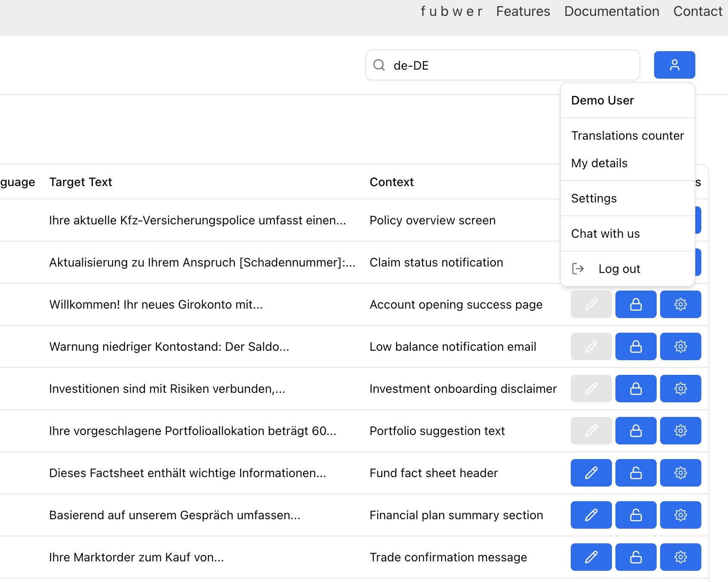Go to the Features page link
The width and height of the screenshot is (728, 582).
(x=523, y=12)
